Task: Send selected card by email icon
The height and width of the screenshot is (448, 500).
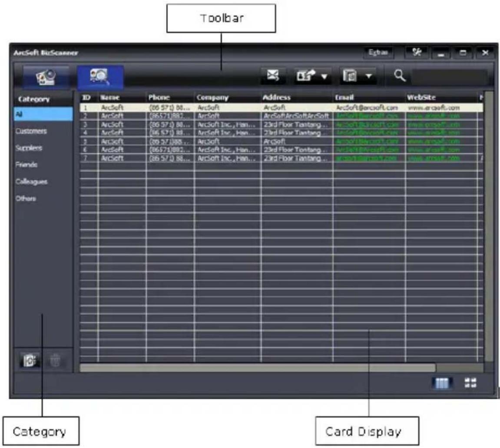Action: click(273, 76)
